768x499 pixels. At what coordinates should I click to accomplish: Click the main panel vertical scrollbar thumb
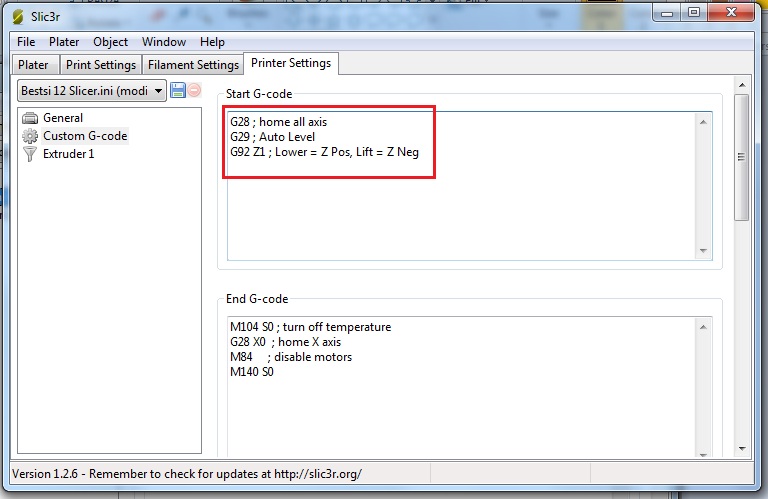click(x=742, y=157)
